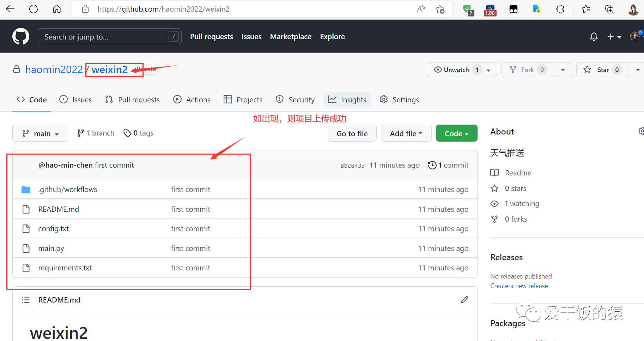Open the .github/workflows folder
Image resolution: width=644 pixels, height=341 pixels.
coord(68,190)
